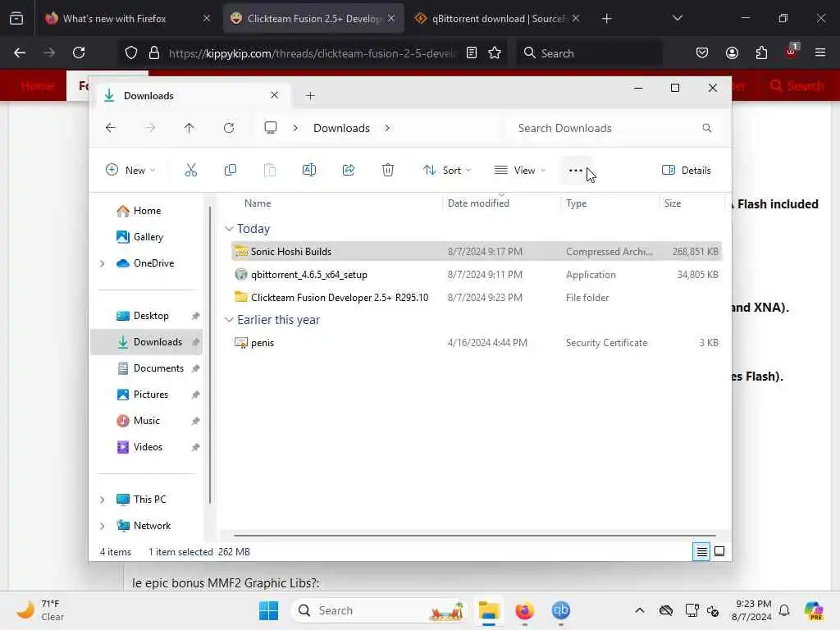Open qBittorrent from the taskbar
Image resolution: width=840 pixels, height=630 pixels.
pos(560,610)
